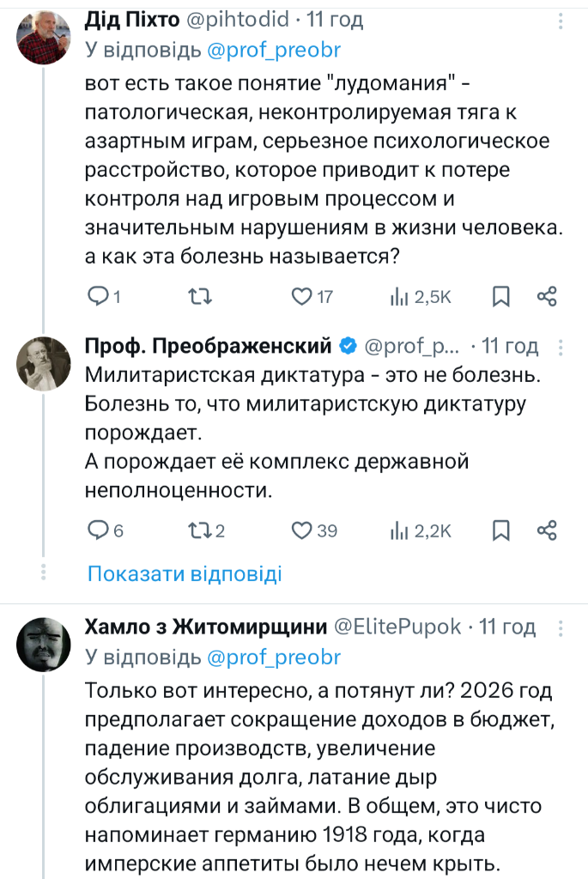Viewport: 588px width, 879px height.
Task: View analytics showing 2,5K views
Action: tap(399, 297)
